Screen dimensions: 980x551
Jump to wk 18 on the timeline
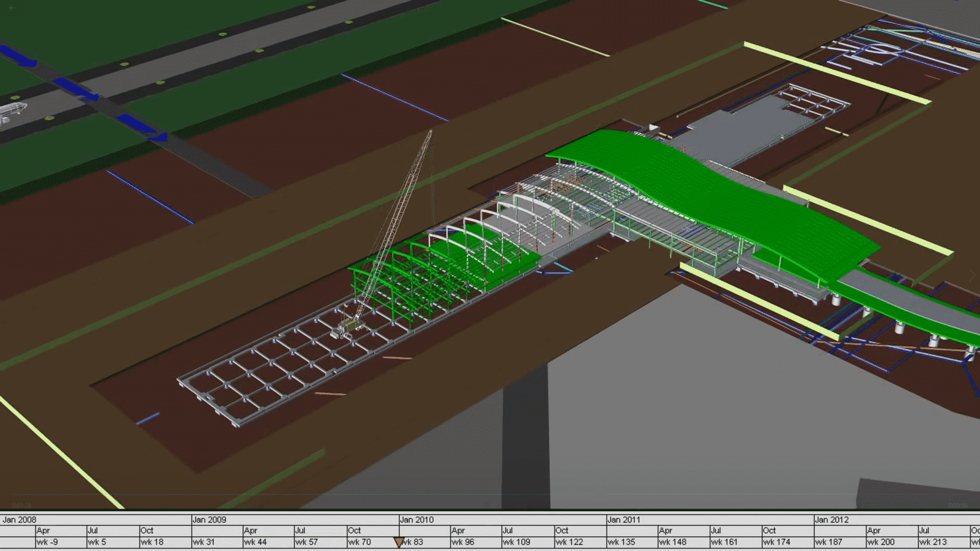coord(152,542)
